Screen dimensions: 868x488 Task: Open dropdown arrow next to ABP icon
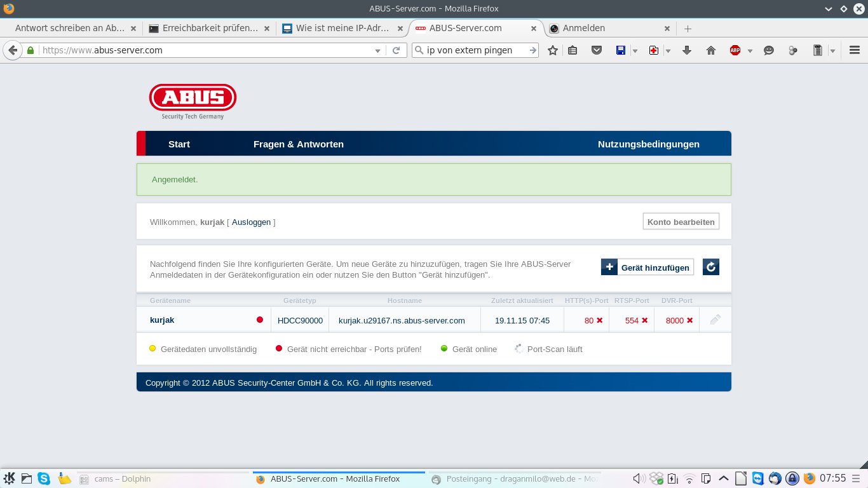click(x=750, y=50)
